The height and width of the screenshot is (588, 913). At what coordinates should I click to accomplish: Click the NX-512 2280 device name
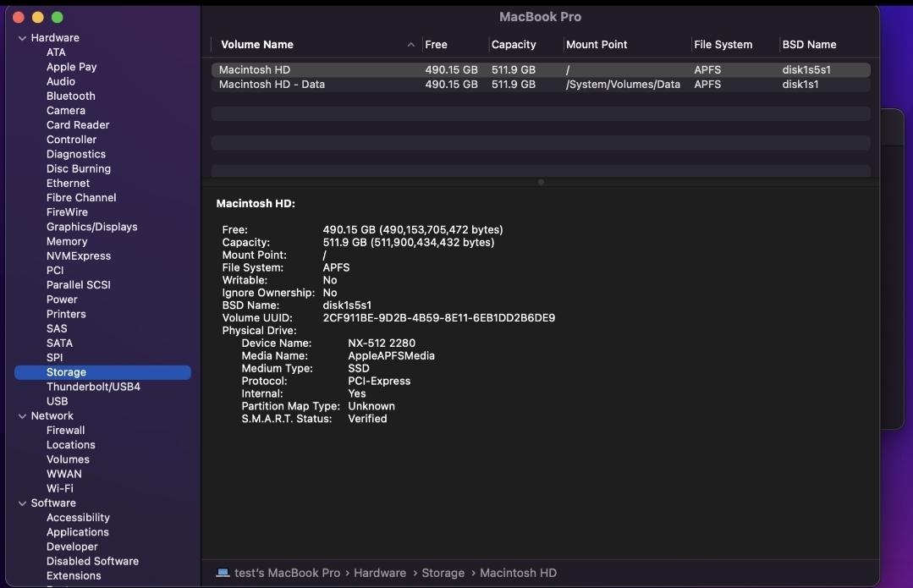click(x=382, y=343)
